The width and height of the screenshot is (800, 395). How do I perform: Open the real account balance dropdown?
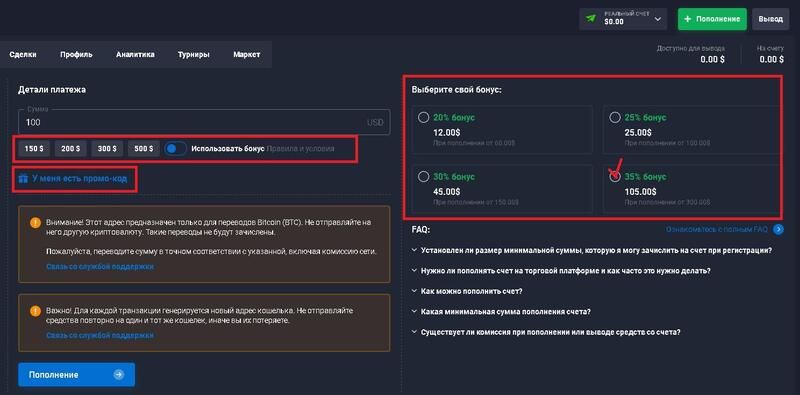623,19
